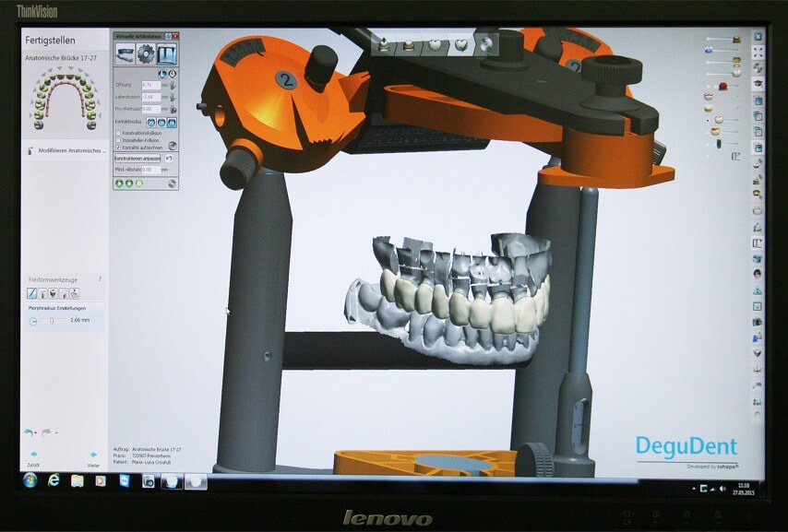Click the round icon left of Morphradius slider
The image size is (788, 532).
point(33,322)
